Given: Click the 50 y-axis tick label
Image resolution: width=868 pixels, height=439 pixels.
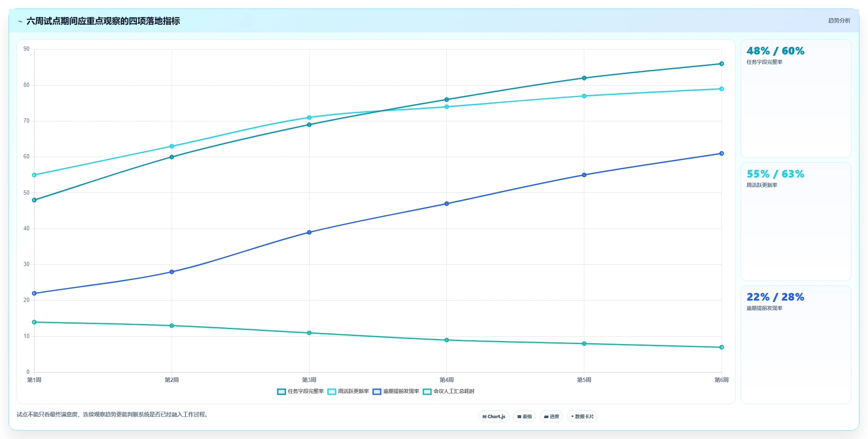Looking at the screenshot, I should 26,193.
